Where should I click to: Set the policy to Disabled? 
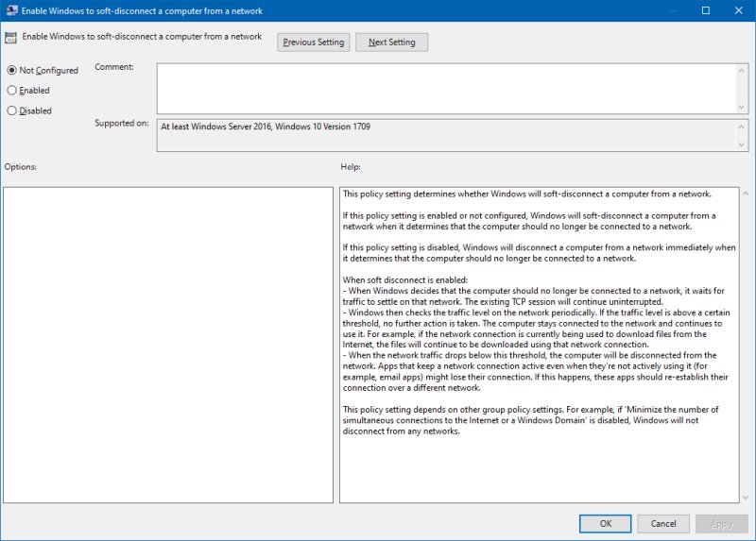[x=12, y=110]
